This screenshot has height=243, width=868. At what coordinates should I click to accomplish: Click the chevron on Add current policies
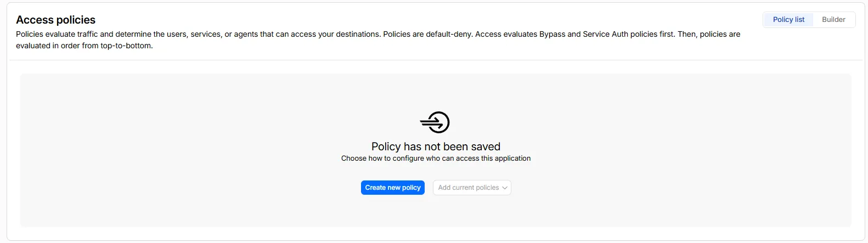click(505, 188)
